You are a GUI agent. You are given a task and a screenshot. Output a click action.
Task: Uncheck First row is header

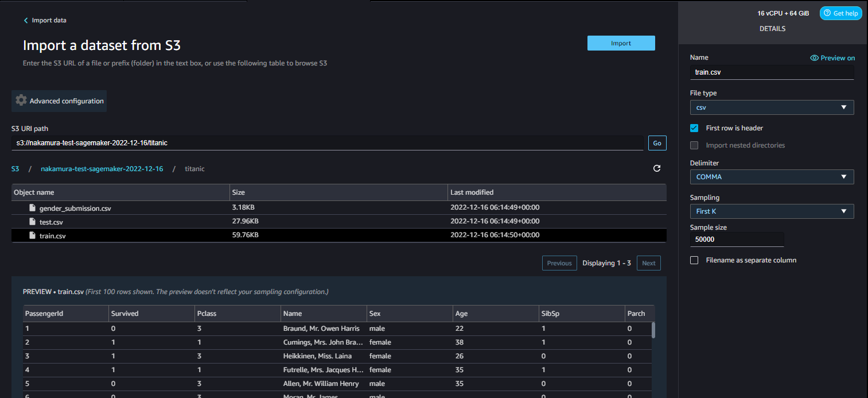(x=694, y=128)
